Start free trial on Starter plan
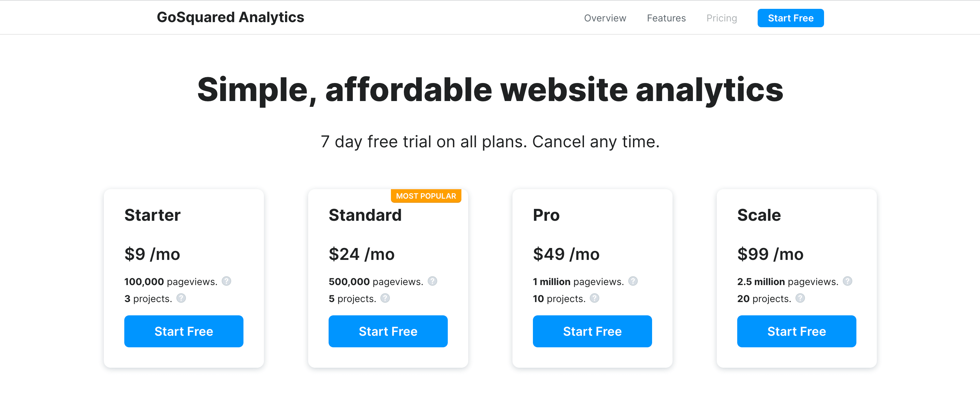This screenshot has height=398, width=980. tap(184, 331)
